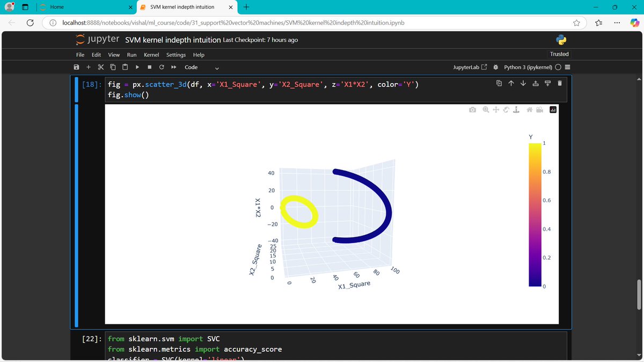This screenshot has width=644, height=362.
Task: Save the notebook with the floppy disk icon
Action: [x=76, y=67]
